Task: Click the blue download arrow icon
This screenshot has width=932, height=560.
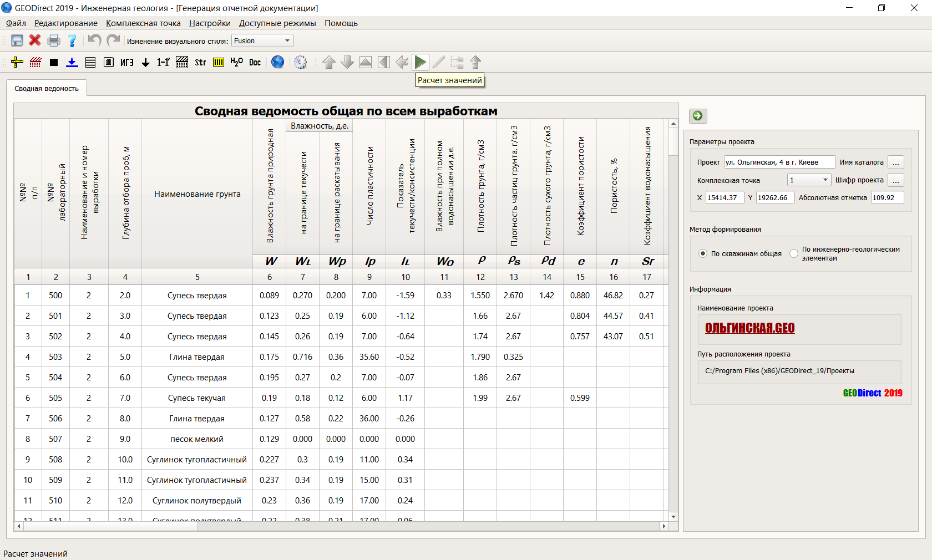Action: [x=72, y=62]
